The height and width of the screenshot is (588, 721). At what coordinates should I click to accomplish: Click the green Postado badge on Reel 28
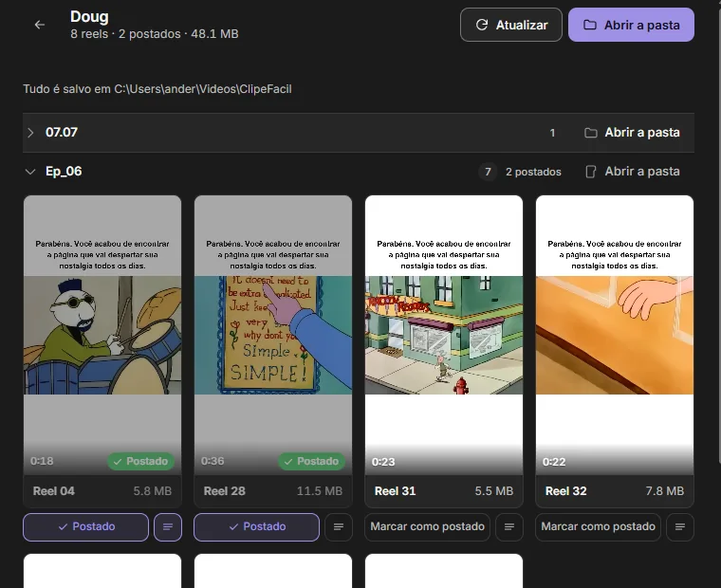[311, 461]
